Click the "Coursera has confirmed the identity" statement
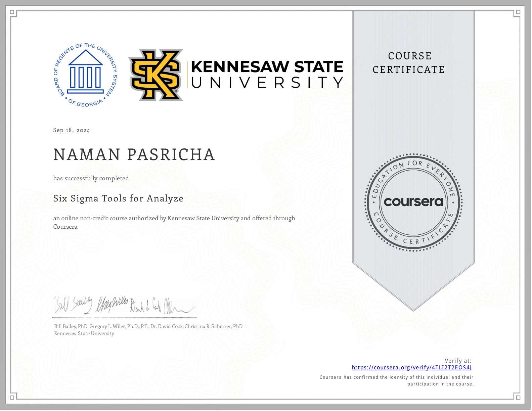The image size is (532, 411). 397,380
